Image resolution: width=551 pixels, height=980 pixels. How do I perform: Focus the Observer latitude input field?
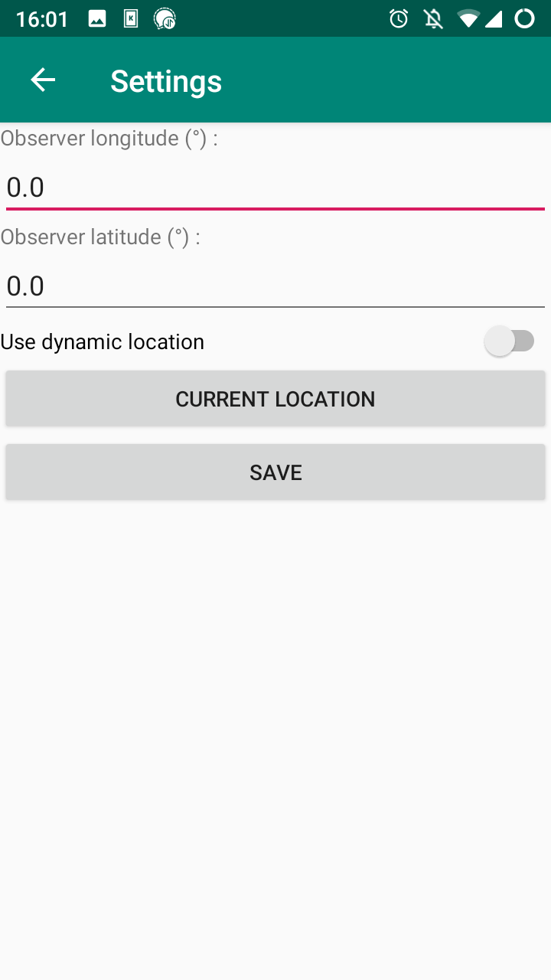275,286
